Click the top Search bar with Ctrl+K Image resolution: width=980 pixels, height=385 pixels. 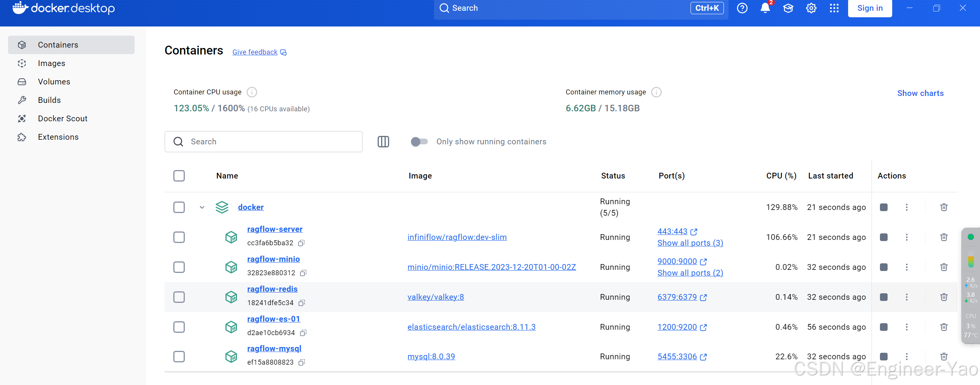click(581, 8)
